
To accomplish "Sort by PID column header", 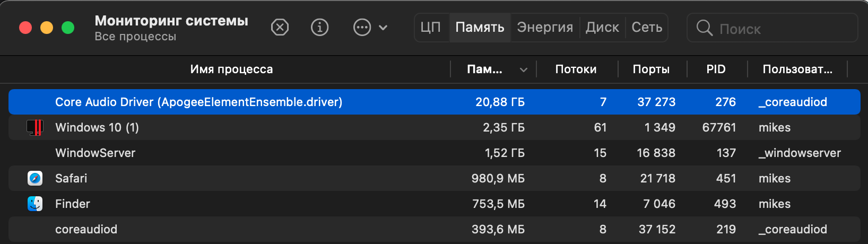I will [x=716, y=69].
